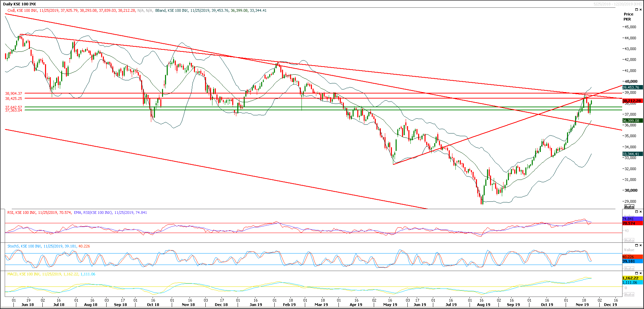The width and height of the screenshot is (644, 309).
Task: Click the Jun 18 month label on time axis
Action: click(x=28, y=305)
